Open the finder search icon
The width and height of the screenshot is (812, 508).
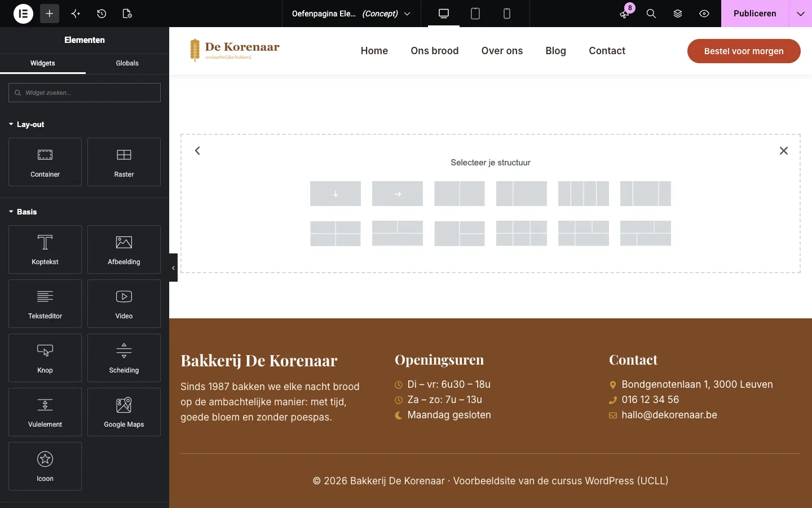[651, 14]
